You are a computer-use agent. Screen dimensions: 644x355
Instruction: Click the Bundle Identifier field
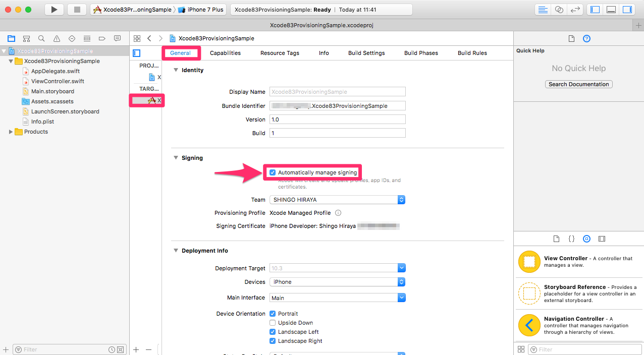tap(338, 106)
